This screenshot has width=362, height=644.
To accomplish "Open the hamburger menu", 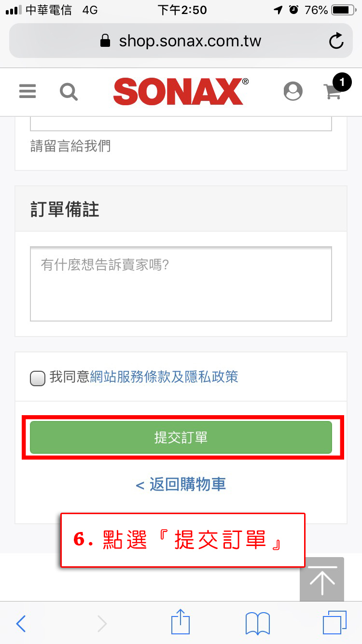I will point(28,91).
